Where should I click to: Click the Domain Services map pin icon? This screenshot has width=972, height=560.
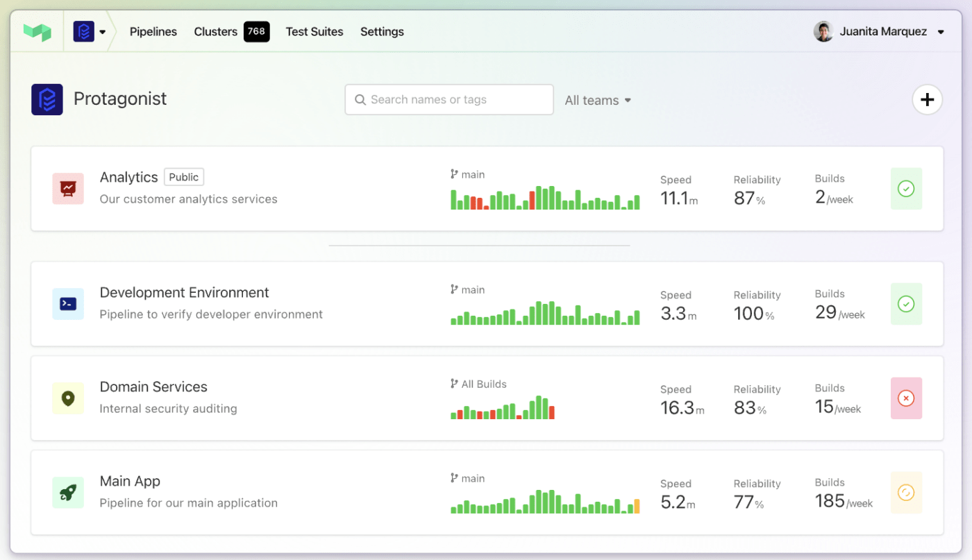pyautogui.click(x=67, y=398)
